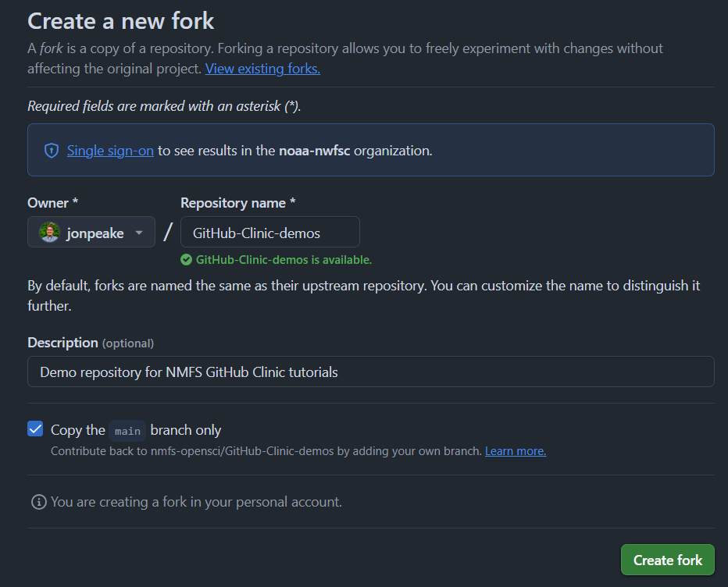
Task: Open the View existing forks link
Action: [x=262, y=69]
